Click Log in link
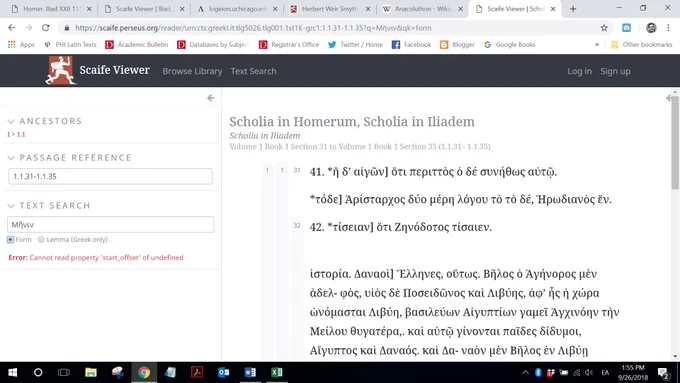680x383 pixels. coord(579,71)
